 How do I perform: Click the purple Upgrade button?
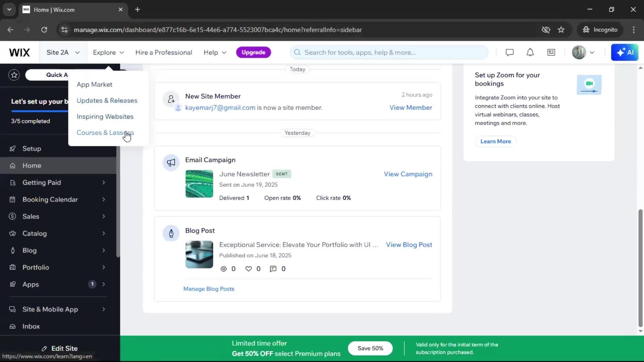tap(253, 52)
